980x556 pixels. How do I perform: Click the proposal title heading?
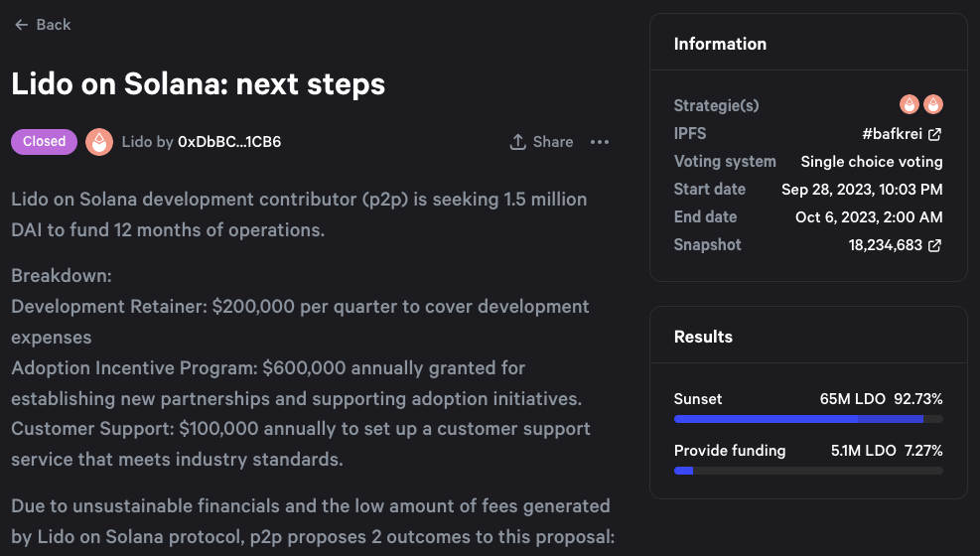(198, 83)
